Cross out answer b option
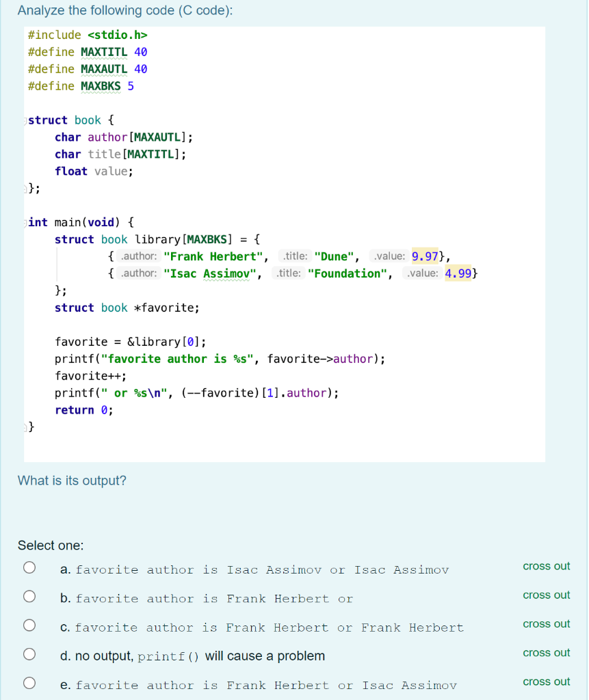 pyautogui.click(x=546, y=595)
